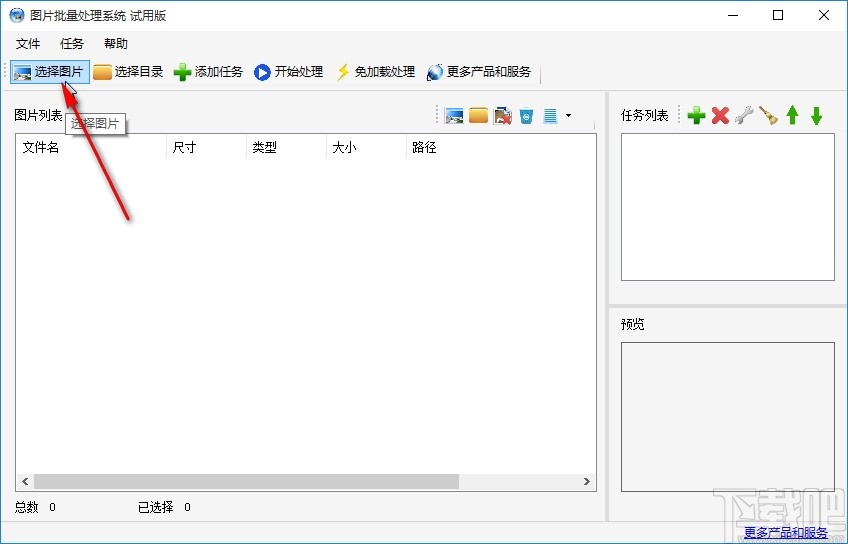Click the wrench edit-task icon
Image resolution: width=848 pixels, height=544 pixels.
(744, 115)
